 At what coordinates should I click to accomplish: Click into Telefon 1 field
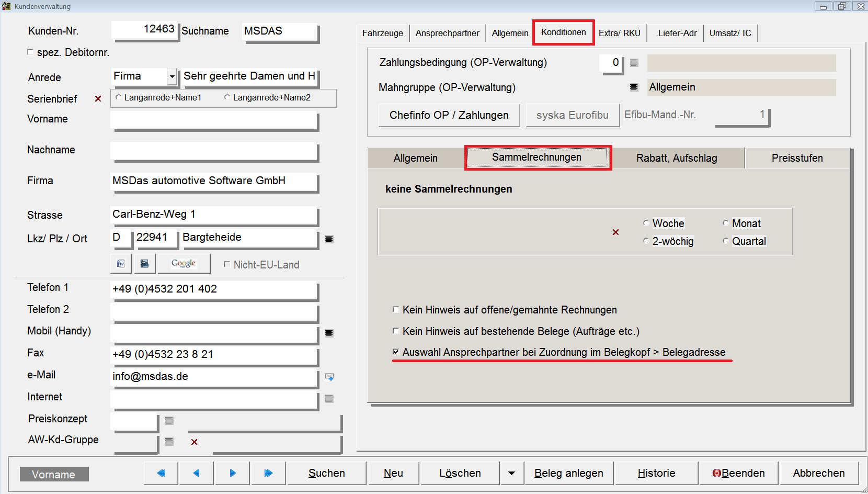coord(214,289)
